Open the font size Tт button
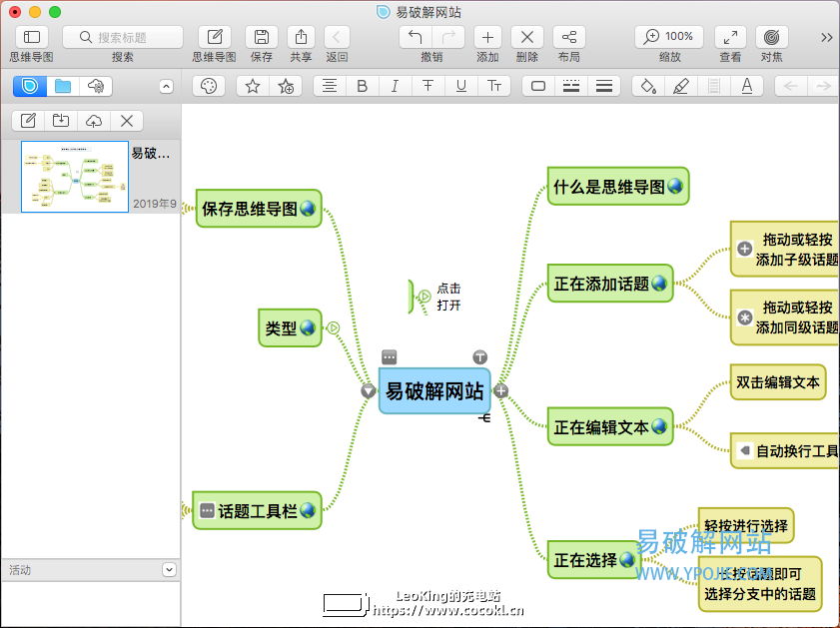 (x=494, y=86)
